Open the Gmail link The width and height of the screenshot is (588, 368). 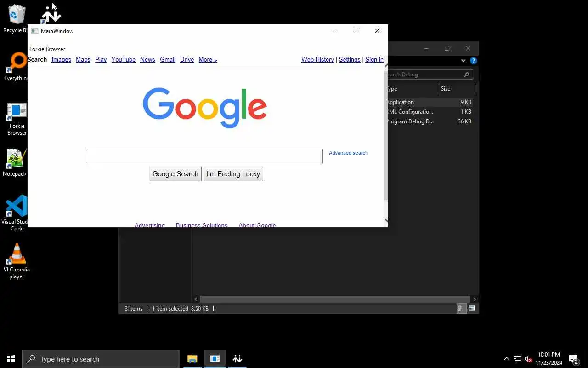pyautogui.click(x=168, y=59)
